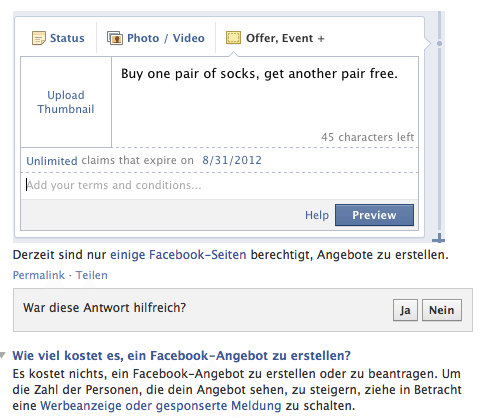The height and width of the screenshot is (418, 481).
Task: Click the yellow Offer, Event icon
Action: pyautogui.click(x=233, y=38)
